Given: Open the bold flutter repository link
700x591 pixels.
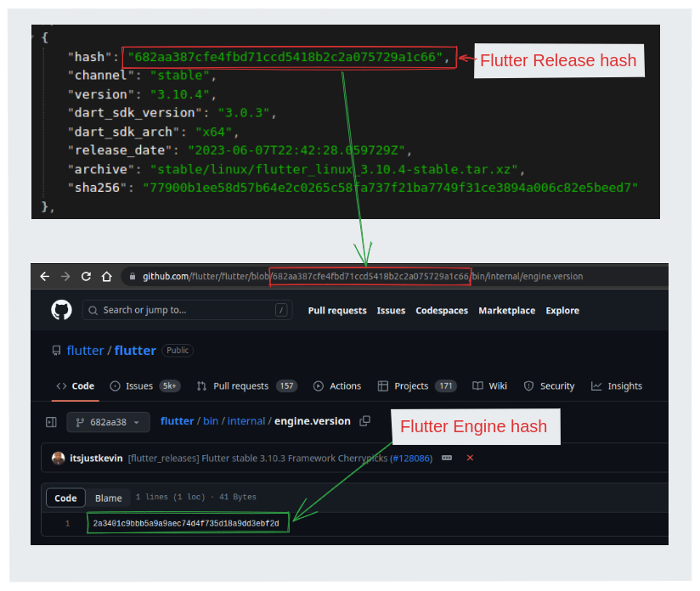Looking at the screenshot, I should coord(135,351).
